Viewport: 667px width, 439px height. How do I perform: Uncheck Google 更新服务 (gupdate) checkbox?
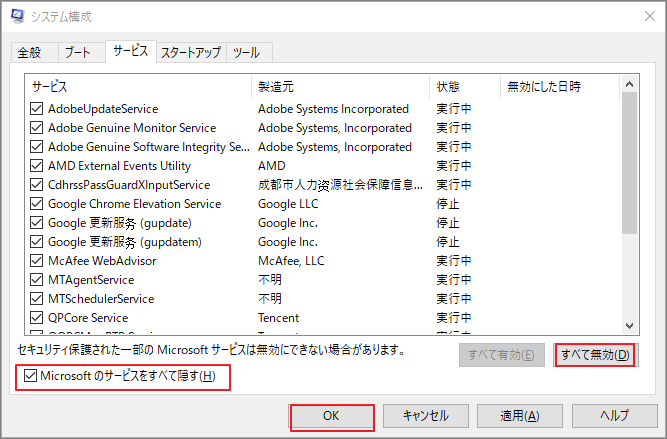pos(37,222)
